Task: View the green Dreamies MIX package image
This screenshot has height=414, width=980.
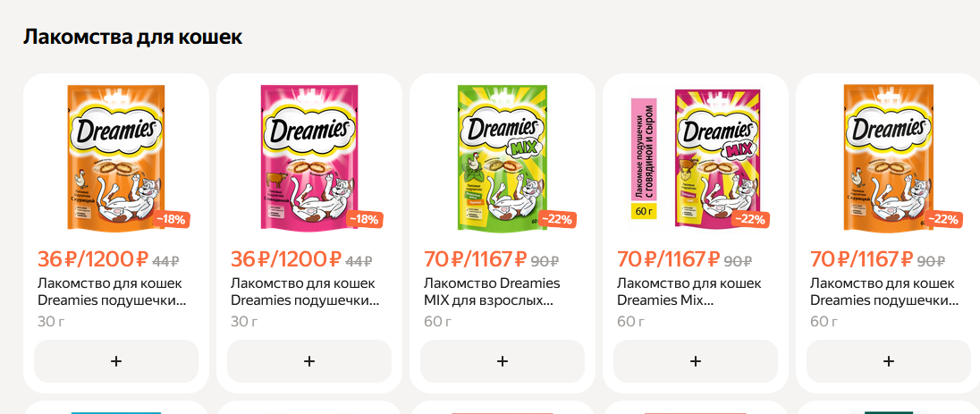Action: point(503,156)
